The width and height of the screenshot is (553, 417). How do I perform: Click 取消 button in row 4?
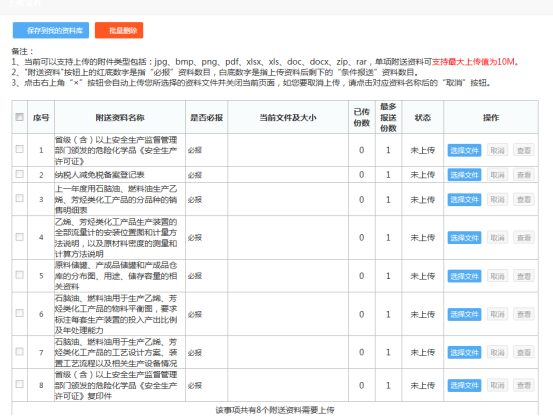pos(497,238)
